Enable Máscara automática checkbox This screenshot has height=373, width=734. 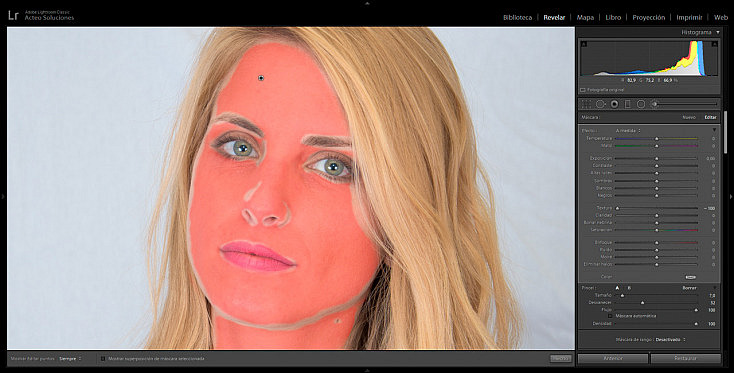[610, 316]
